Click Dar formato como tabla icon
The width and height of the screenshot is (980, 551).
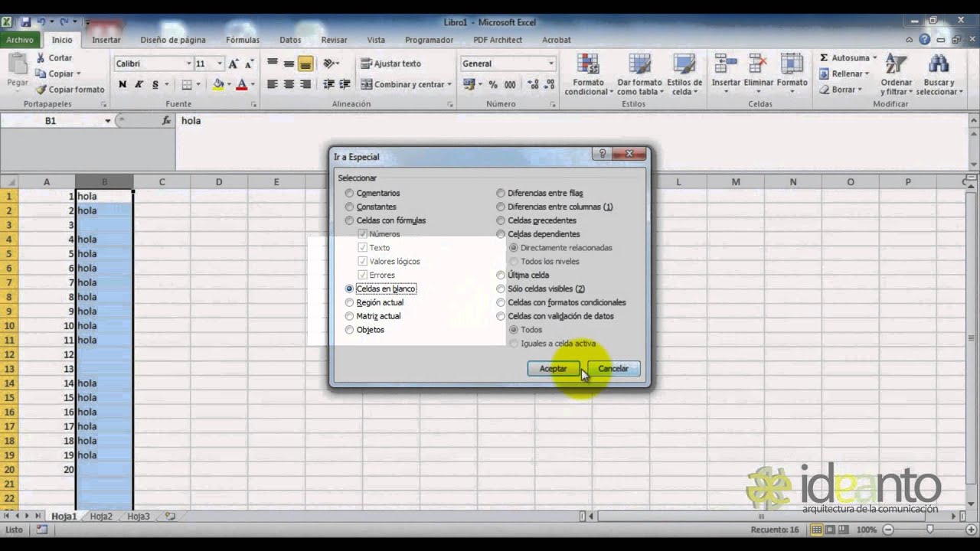coord(639,64)
